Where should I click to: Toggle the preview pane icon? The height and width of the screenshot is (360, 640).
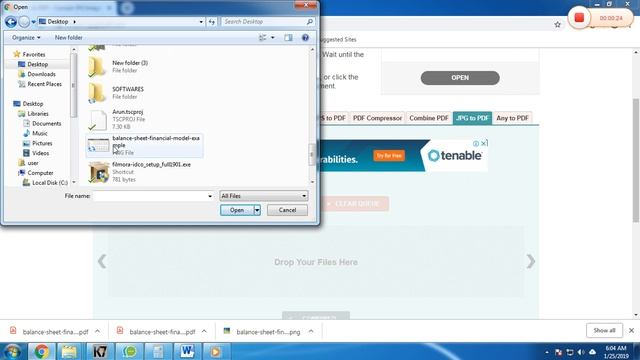(x=288, y=38)
